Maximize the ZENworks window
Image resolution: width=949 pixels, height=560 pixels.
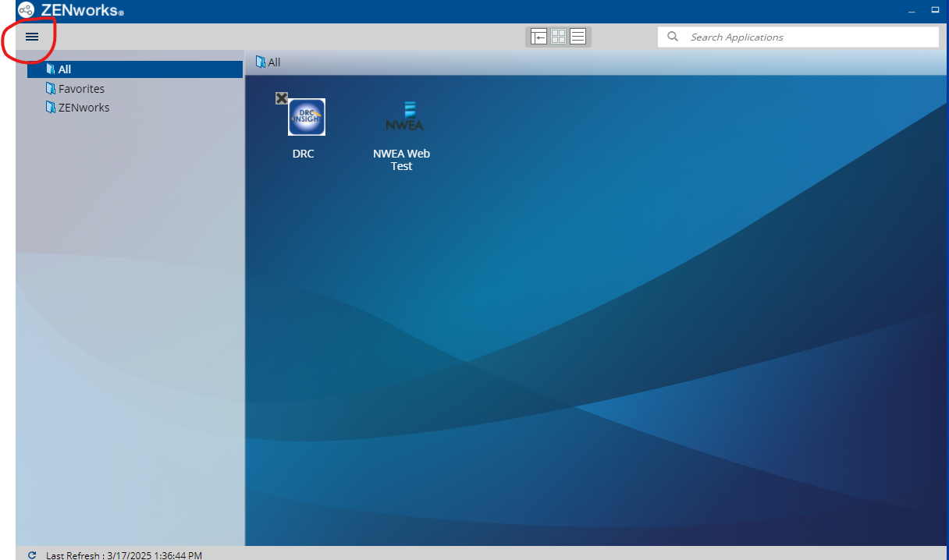pyautogui.click(x=935, y=10)
